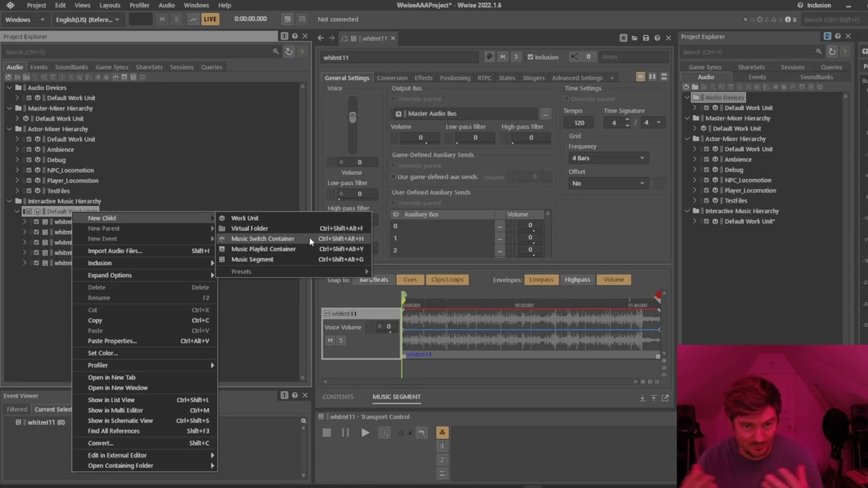Click the pop-out icon beside MUSIC SEGMENT
This screenshot has width=868, height=488.
tap(665, 398)
